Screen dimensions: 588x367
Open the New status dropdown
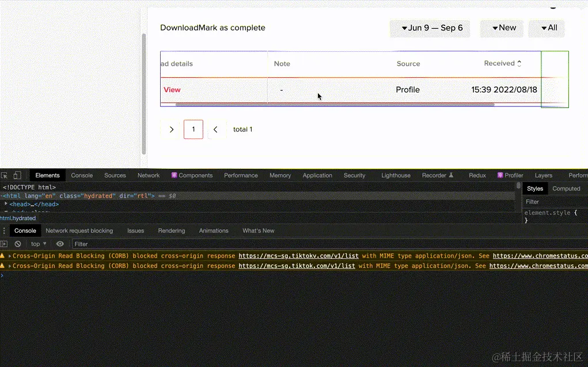[502, 28]
